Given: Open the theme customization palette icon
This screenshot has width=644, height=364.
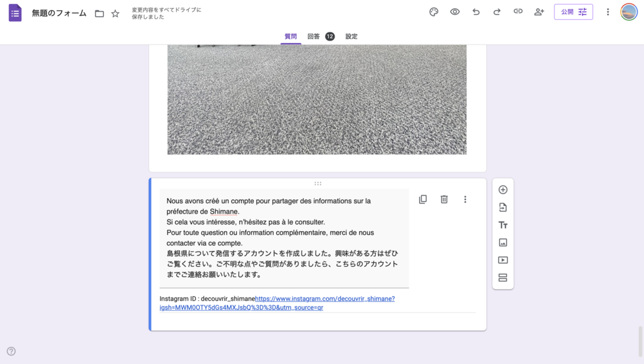Looking at the screenshot, I should point(434,12).
